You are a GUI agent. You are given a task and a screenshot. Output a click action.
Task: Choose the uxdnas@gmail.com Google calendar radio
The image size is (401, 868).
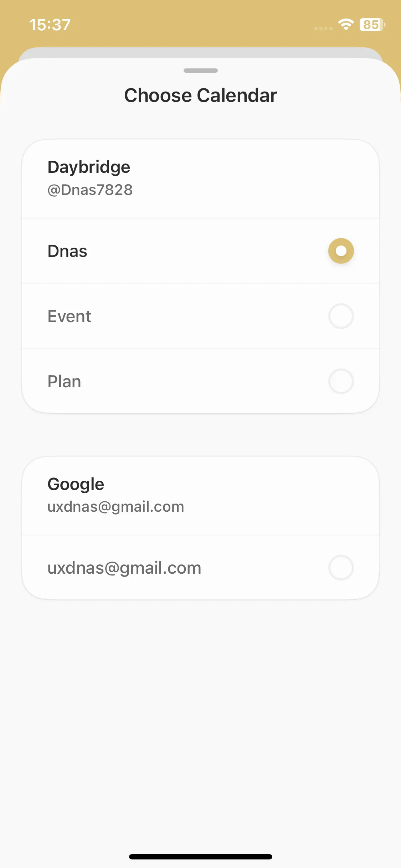click(x=341, y=568)
